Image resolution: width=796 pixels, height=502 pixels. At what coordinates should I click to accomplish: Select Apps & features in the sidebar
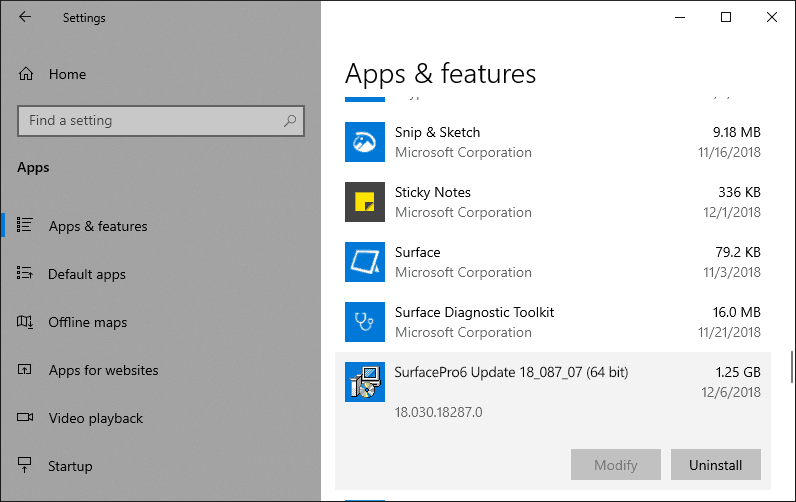pos(160,226)
